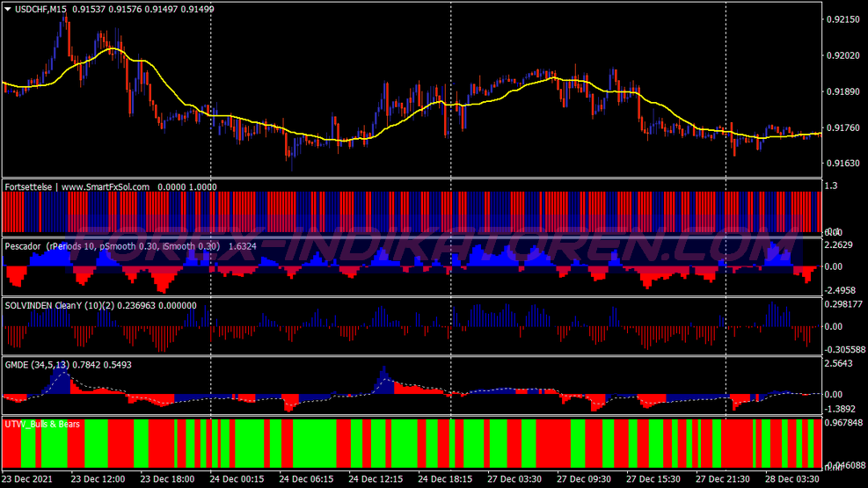Image resolution: width=868 pixels, height=488 pixels.
Task: Click the 24 Dec 00:15 time label
Action: click(237, 479)
